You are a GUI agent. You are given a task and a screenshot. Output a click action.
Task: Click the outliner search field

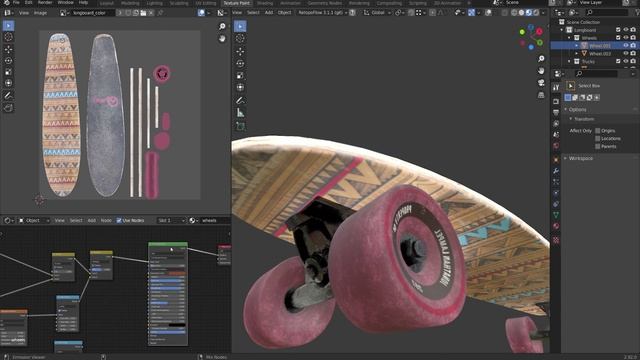(x=606, y=13)
